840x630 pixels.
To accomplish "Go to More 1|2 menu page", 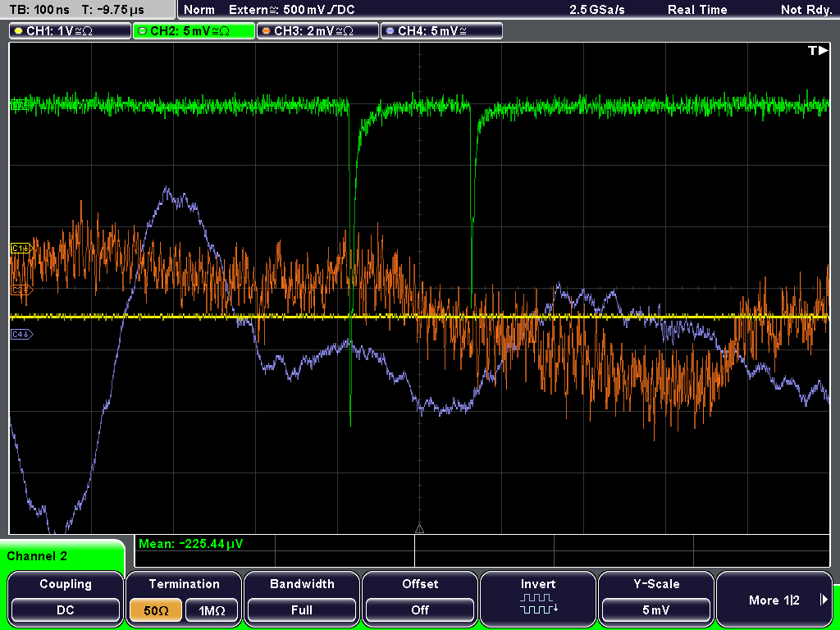I will click(x=774, y=600).
